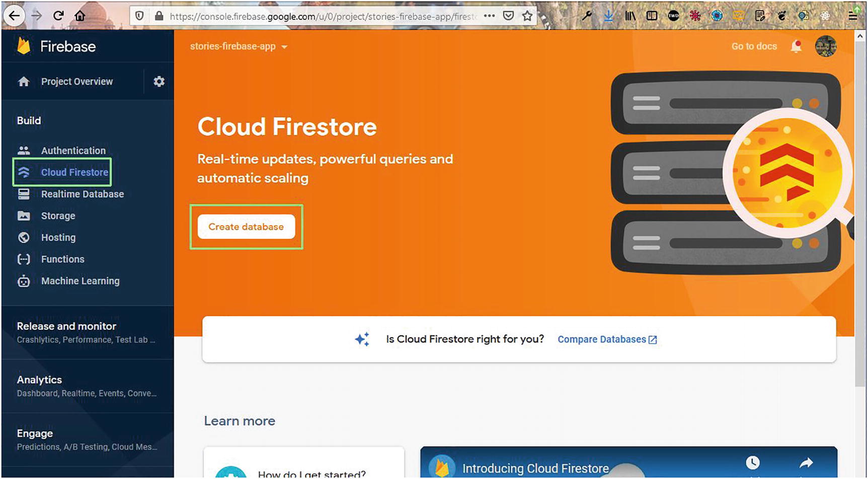Reload the page in browser
This screenshot has height=479, width=868.
(x=58, y=16)
